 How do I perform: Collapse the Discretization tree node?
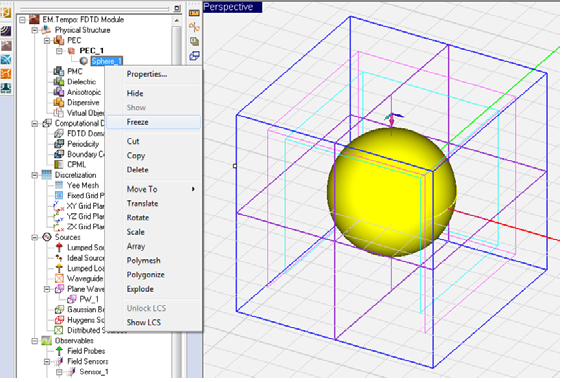[x=34, y=175]
